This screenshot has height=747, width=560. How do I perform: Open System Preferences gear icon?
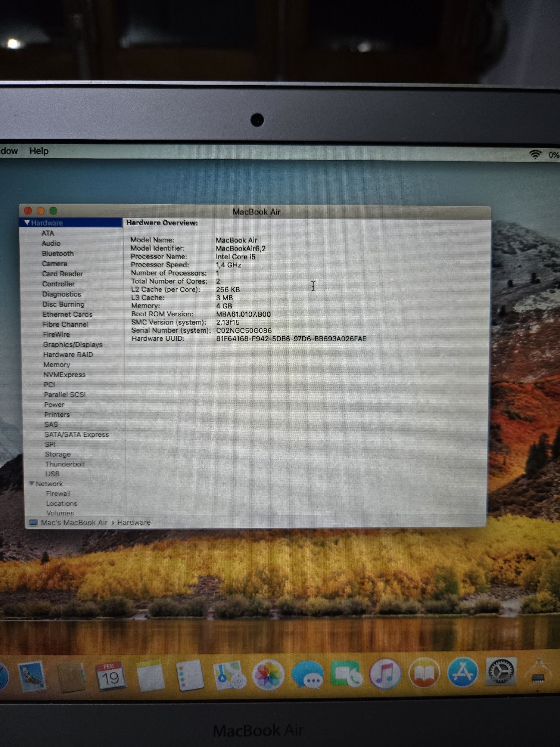coord(501,672)
